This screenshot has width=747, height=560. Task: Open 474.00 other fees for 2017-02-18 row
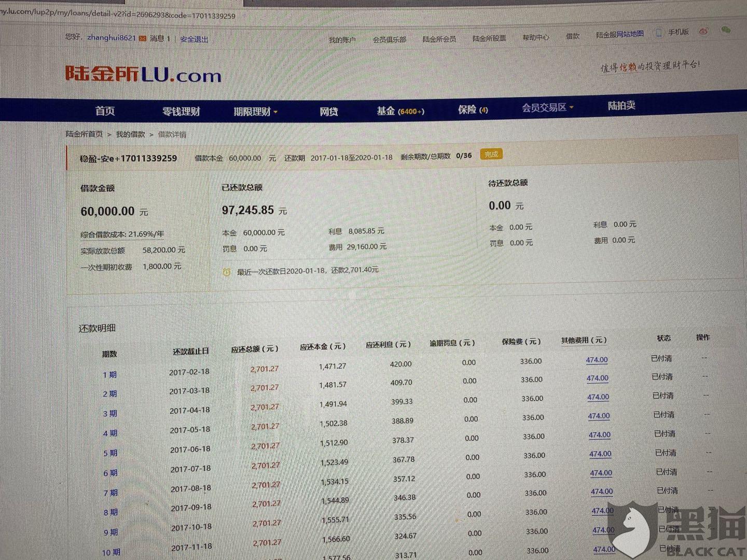pyautogui.click(x=597, y=360)
